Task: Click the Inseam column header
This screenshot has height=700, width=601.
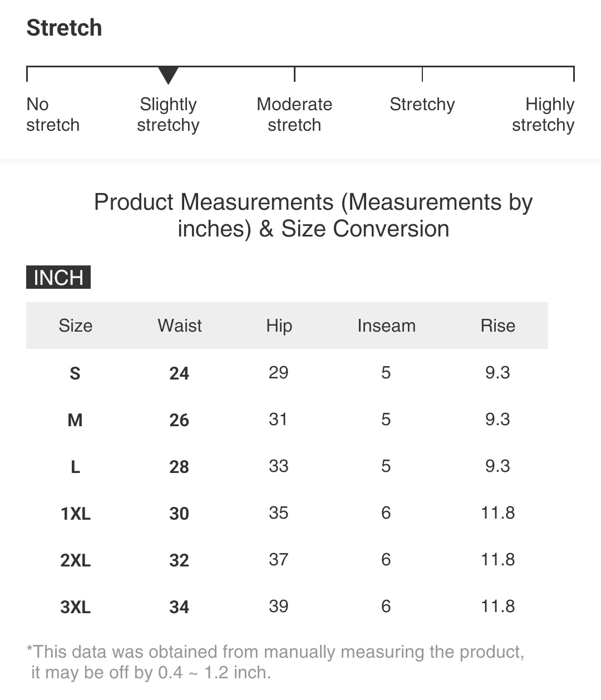Action: click(386, 326)
